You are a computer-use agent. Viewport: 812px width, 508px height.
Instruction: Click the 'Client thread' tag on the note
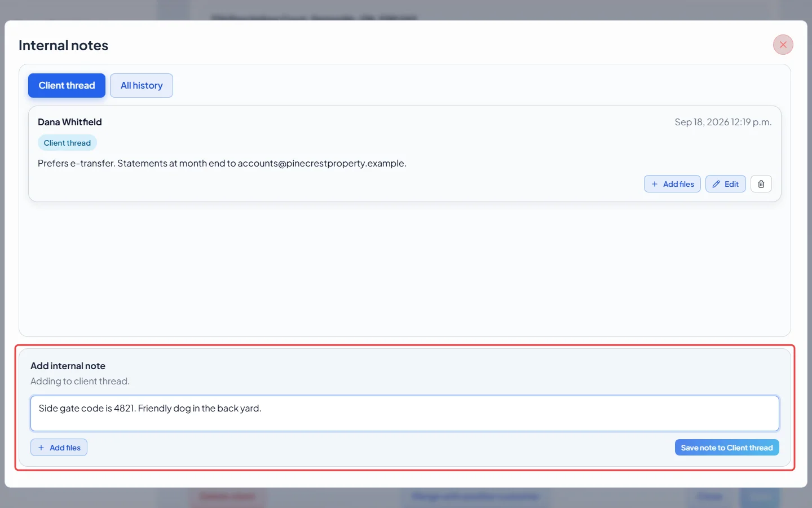[x=67, y=143]
